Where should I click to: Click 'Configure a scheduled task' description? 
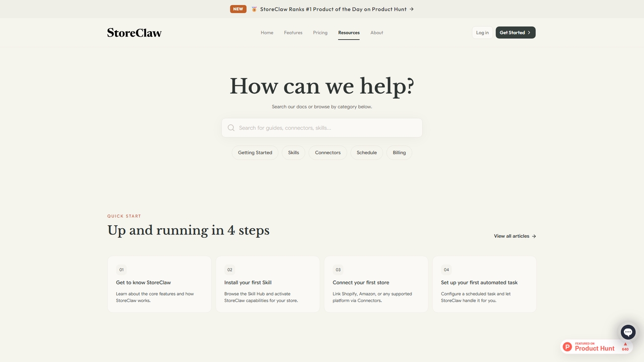click(x=476, y=297)
